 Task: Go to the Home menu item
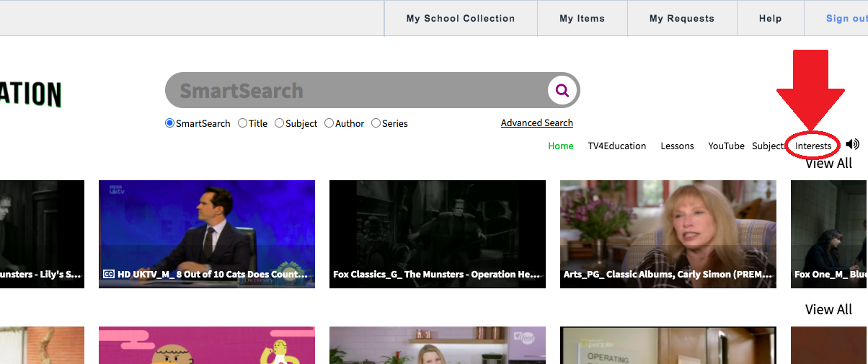(x=561, y=146)
